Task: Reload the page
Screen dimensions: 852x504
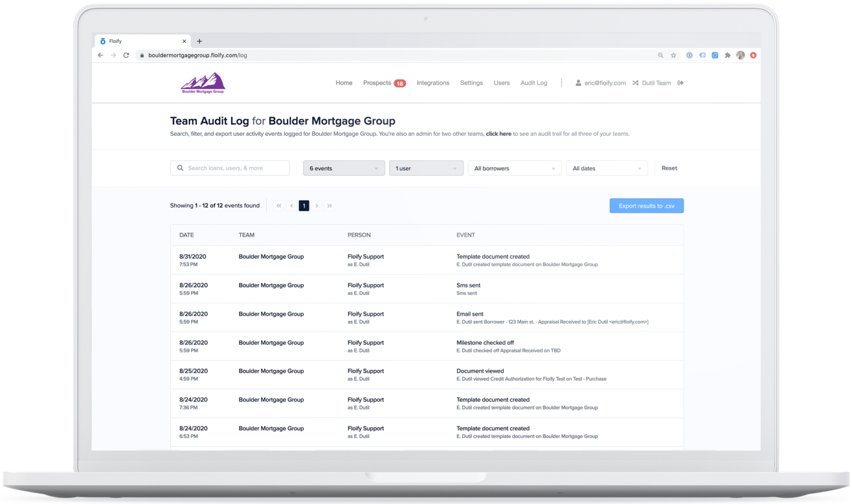Action: tap(126, 55)
